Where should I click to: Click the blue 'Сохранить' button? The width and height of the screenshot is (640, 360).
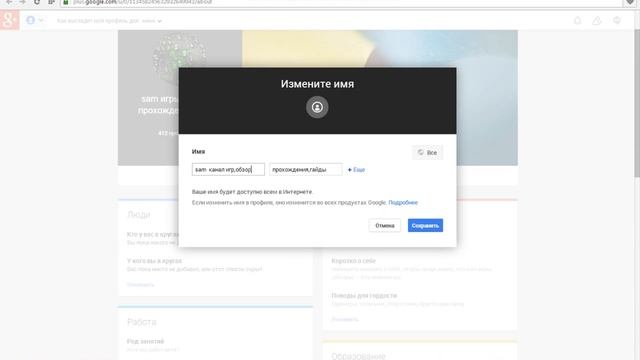click(x=425, y=225)
